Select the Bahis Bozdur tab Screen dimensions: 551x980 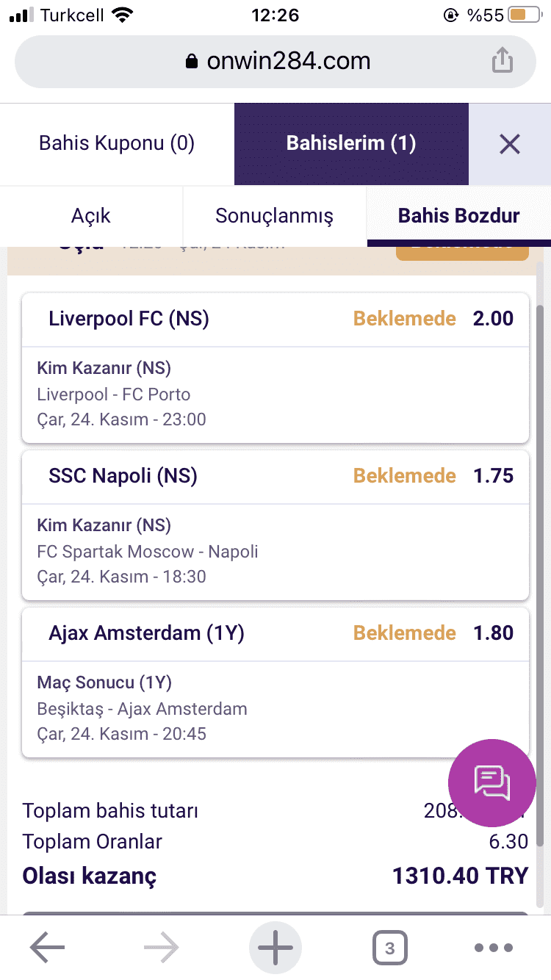[x=458, y=216]
